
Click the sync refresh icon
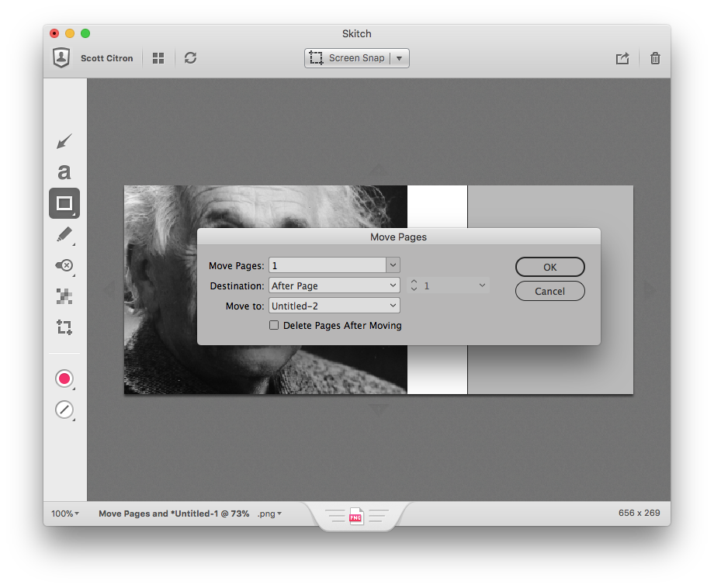pyautogui.click(x=190, y=57)
